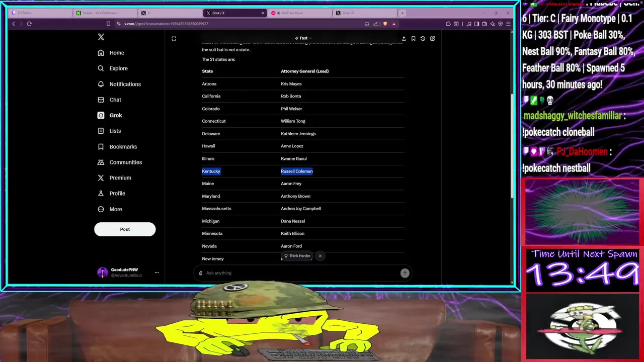This screenshot has height=362, width=644.
Task: Click the Brave shields lion icon
Action: click(385, 24)
